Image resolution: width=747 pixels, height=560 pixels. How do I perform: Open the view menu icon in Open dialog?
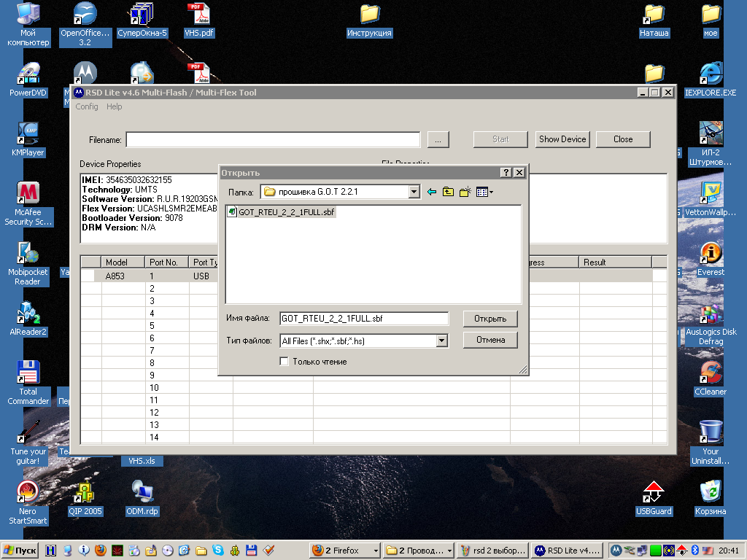pyautogui.click(x=484, y=192)
